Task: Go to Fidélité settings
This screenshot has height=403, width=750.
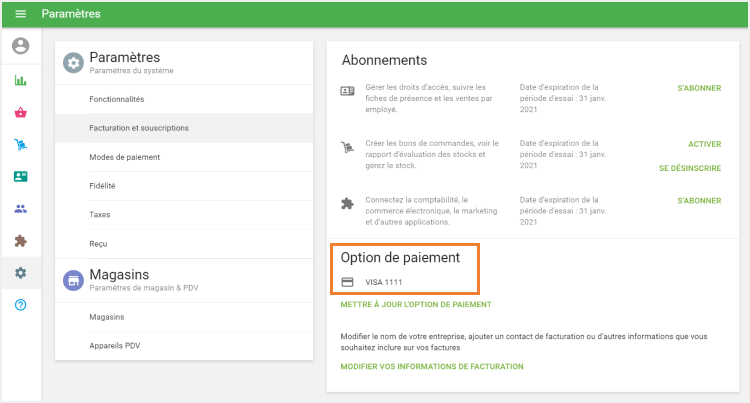Action: click(184, 185)
